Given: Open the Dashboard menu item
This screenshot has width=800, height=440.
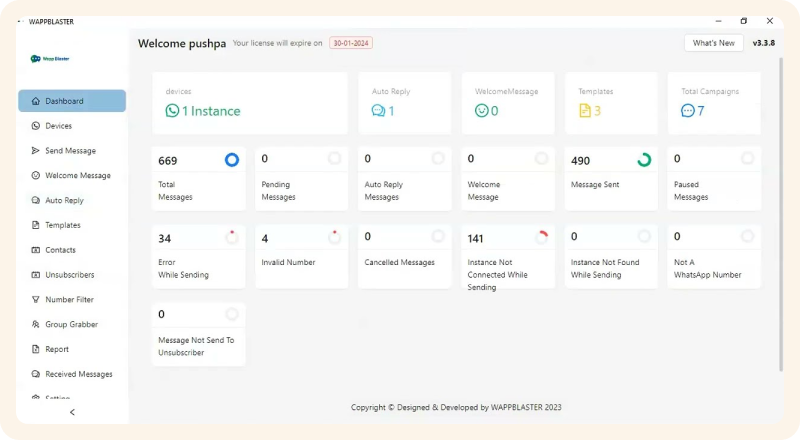Looking at the screenshot, I should [x=72, y=101].
